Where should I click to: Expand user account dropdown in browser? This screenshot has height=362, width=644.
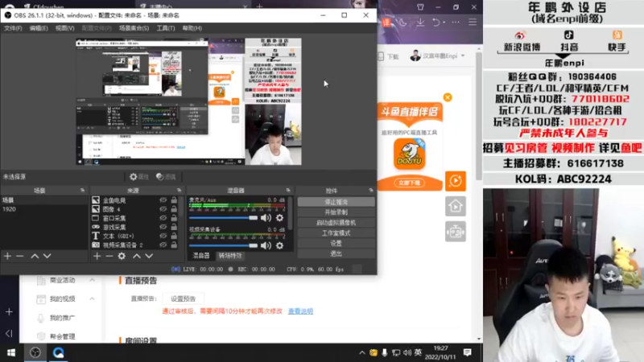[463, 56]
